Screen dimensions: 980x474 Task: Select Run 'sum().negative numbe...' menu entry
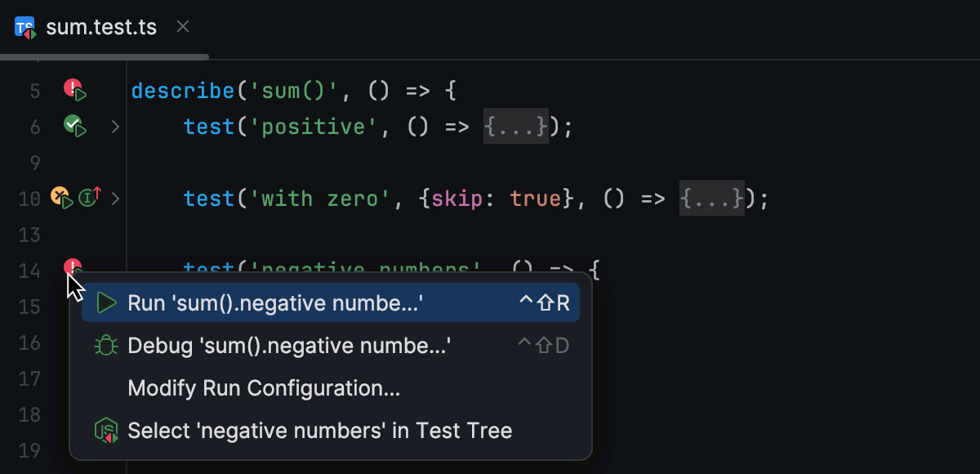[331, 303]
